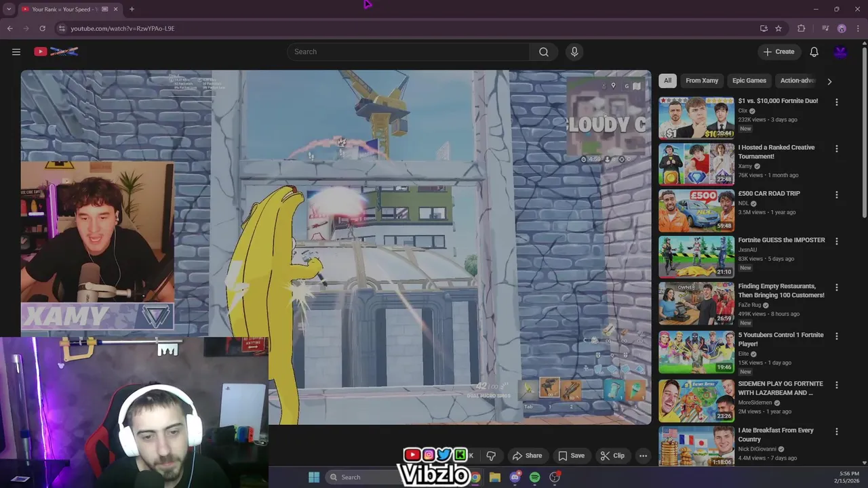Open $1 vs. $10,000 Fortnite Duo! title

(778, 101)
